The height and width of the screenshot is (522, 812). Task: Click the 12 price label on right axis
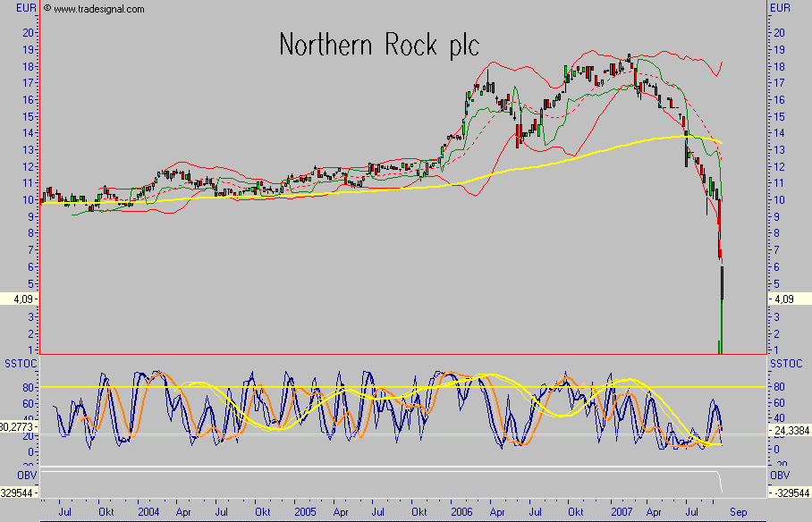(779, 167)
